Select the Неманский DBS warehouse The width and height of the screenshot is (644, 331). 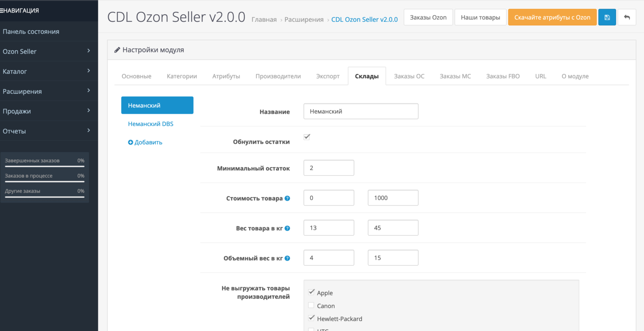pos(151,124)
